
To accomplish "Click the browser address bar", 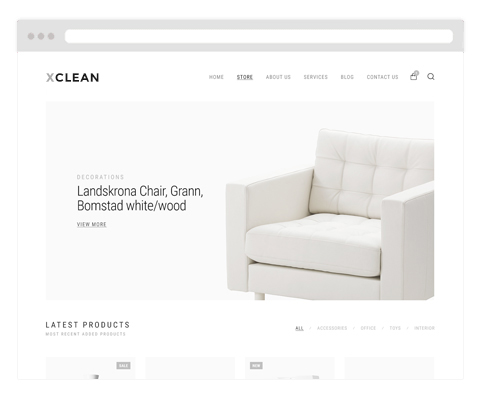I will click(259, 36).
